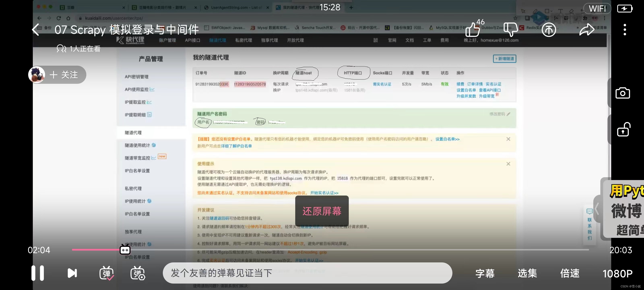Skip to the next episode
Screen dimensions: 644x290
[x=72, y=273]
